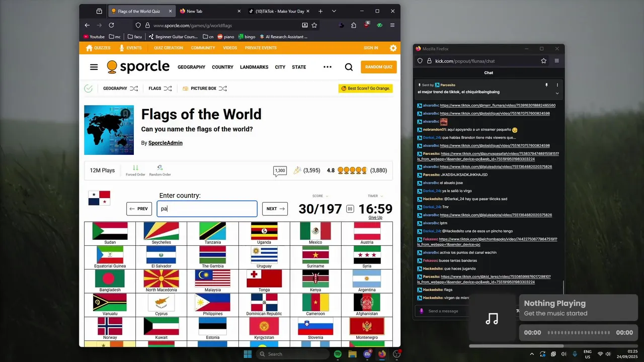This screenshot has width=644, height=362.
Task: Click the NEXT flag button
Action: tap(275, 209)
